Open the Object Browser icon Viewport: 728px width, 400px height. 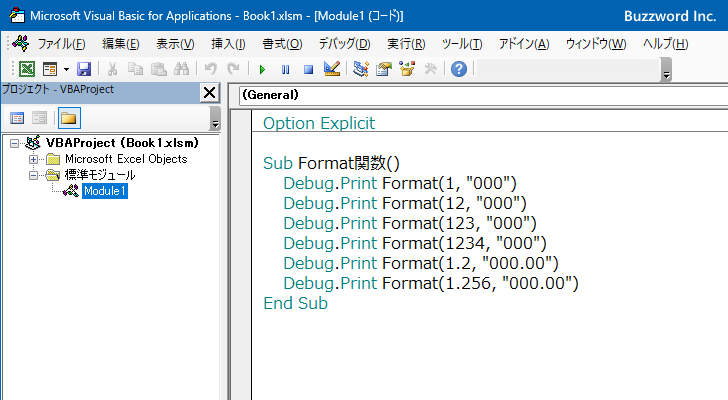407,69
